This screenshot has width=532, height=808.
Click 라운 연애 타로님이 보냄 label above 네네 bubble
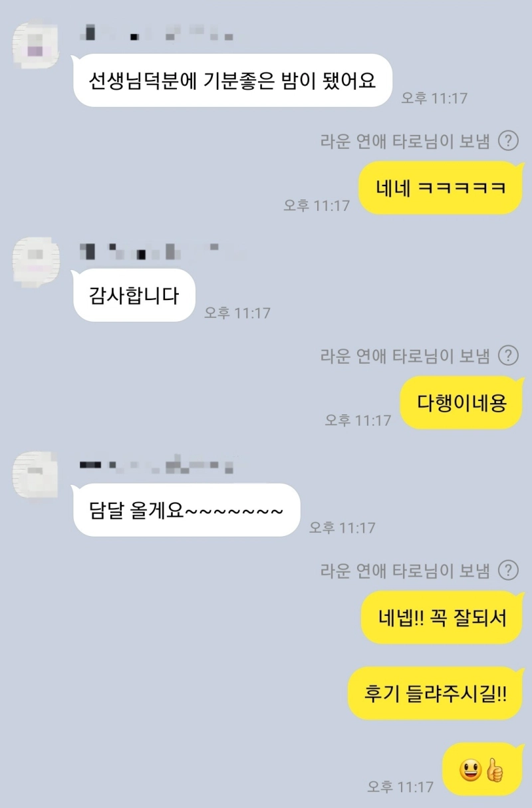pyautogui.click(x=405, y=141)
